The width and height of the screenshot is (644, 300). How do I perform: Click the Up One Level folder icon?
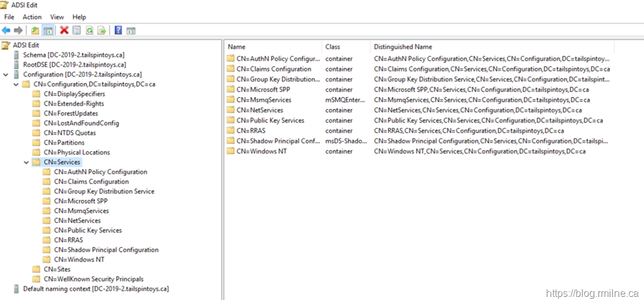click(35, 30)
